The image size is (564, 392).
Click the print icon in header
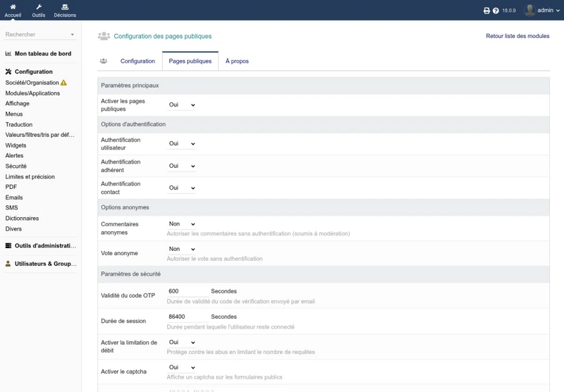pyautogui.click(x=486, y=11)
